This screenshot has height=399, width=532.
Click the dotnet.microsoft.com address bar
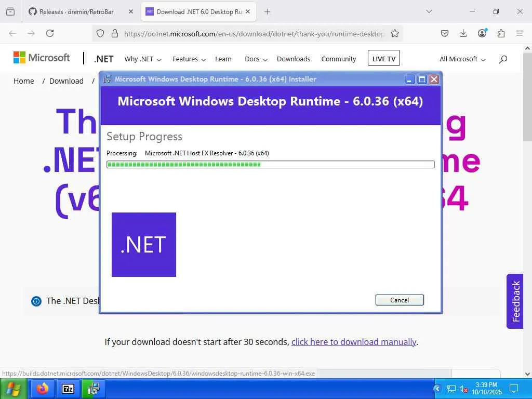point(254,34)
